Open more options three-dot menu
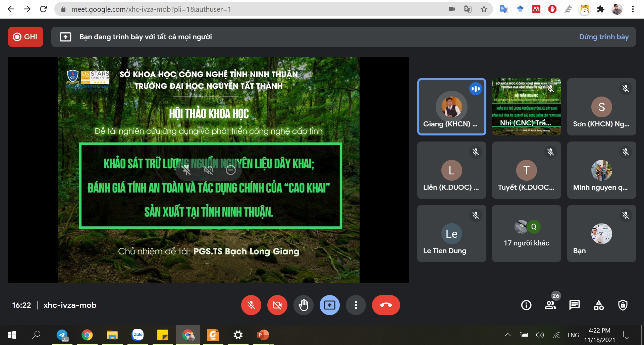This screenshot has height=345, width=644. pyautogui.click(x=356, y=305)
